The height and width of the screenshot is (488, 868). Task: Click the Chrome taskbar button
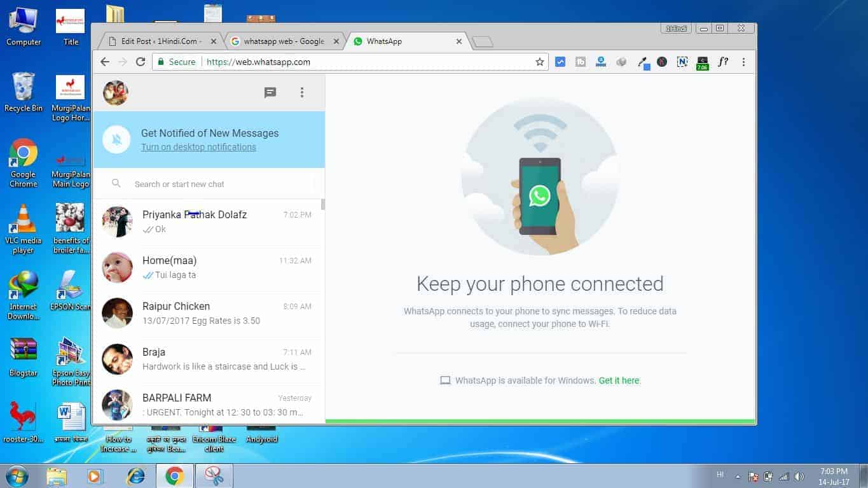(x=175, y=476)
